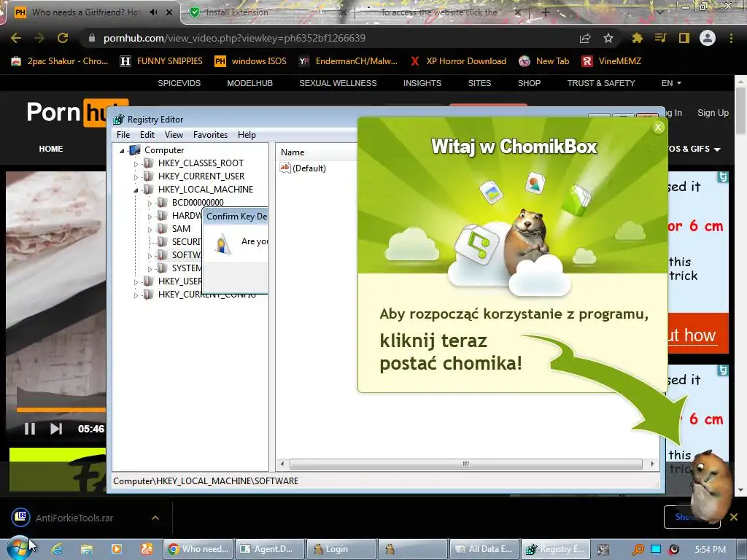Click the magnifier icon in system tray
This screenshot has width=747, height=560.
pyautogui.click(x=638, y=550)
